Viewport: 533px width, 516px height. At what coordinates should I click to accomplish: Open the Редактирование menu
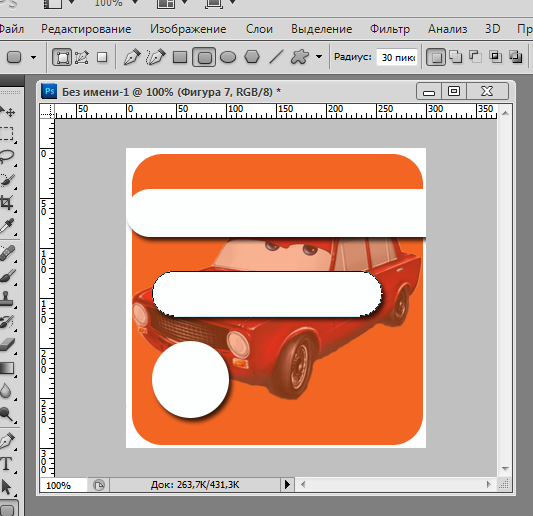point(86,29)
